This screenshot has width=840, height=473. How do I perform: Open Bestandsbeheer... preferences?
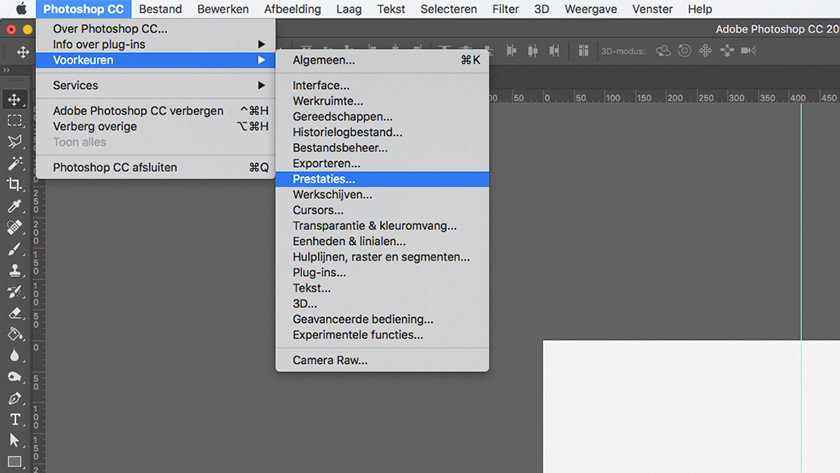tap(382, 147)
